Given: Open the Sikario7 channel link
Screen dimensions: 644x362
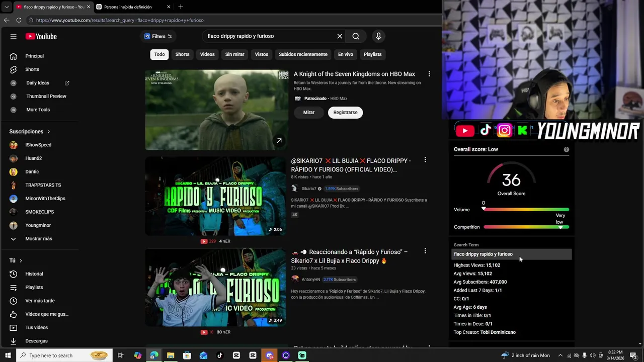Looking at the screenshot, I should point(309,189).
